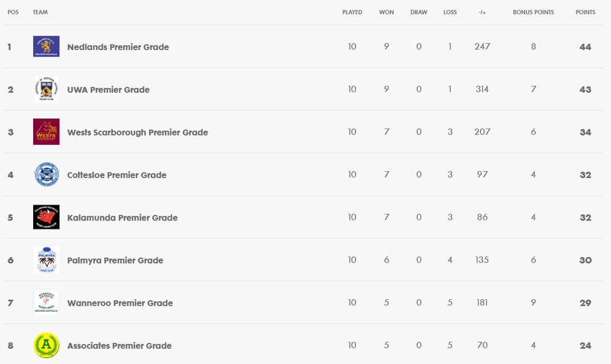Select the Associates yellow A badge
The image size is (611, 364).
click(46, 345)
